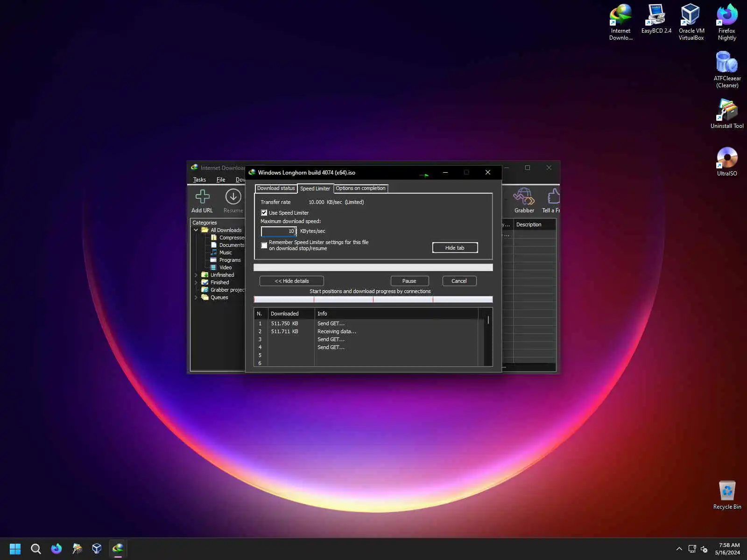The height and width of the screenshot is (560, 747).
Task: Click the Internet Download Manager taskbar icon
Action: click(x=118, y=549)
